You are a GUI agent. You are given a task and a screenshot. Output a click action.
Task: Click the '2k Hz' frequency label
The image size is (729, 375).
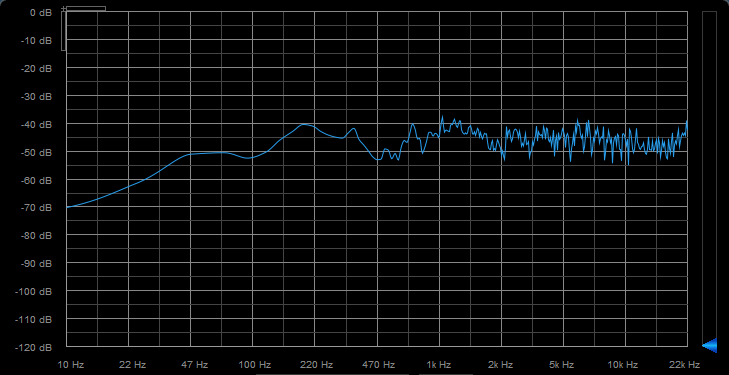click(x=501, y=364)
